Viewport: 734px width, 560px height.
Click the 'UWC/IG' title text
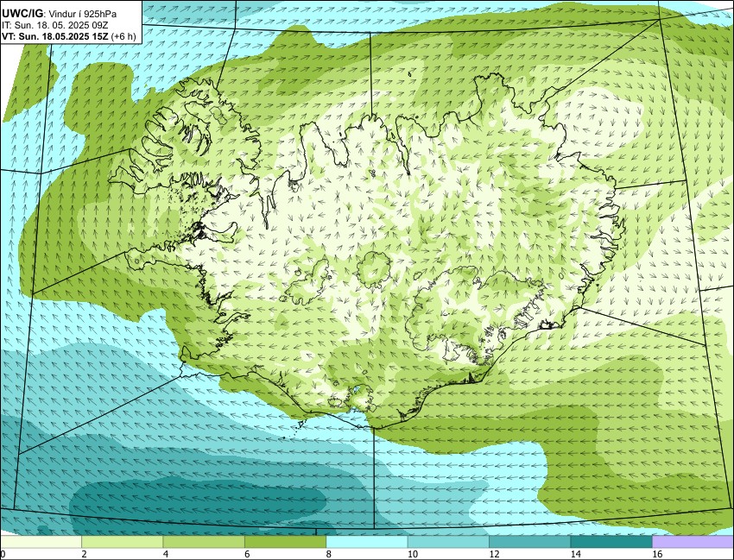(22, 14)
